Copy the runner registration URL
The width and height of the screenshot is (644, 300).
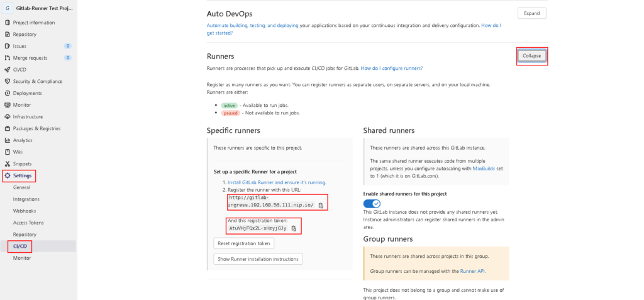click(321, 206)
